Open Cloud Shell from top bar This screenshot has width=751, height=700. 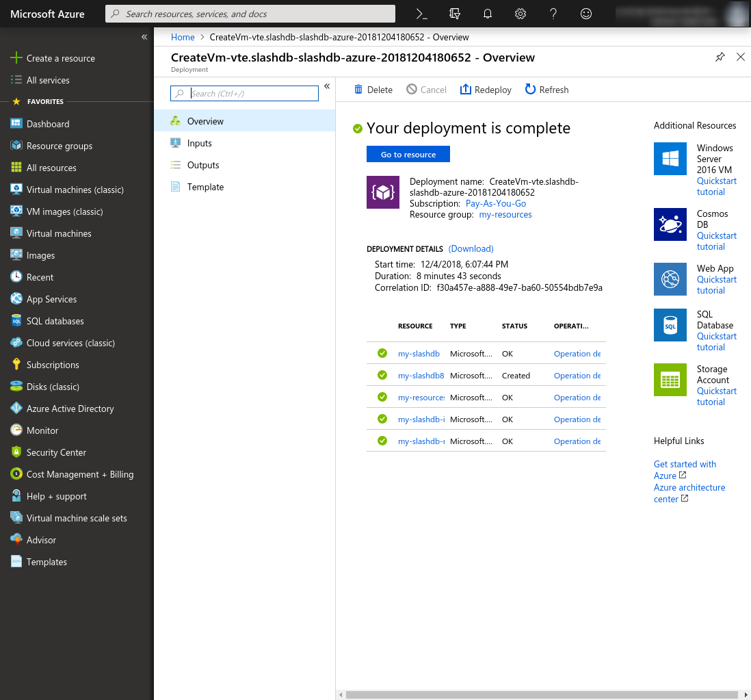pyautogui.click(x=423, y=14)
